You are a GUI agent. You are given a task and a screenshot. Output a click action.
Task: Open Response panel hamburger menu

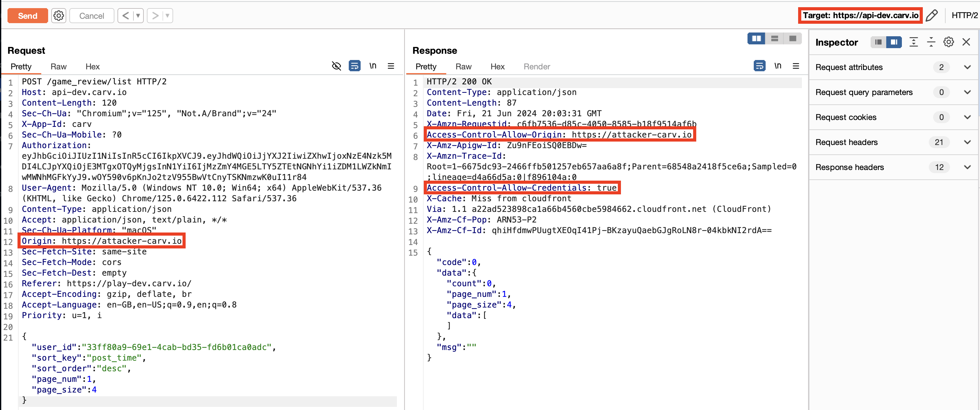coord(796,66)
